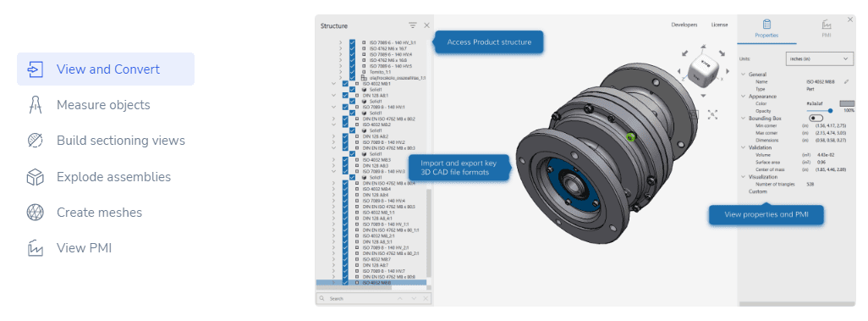Click the Build sectioning views icon
This screenshot has height=321, width=868.
point(35,141)
